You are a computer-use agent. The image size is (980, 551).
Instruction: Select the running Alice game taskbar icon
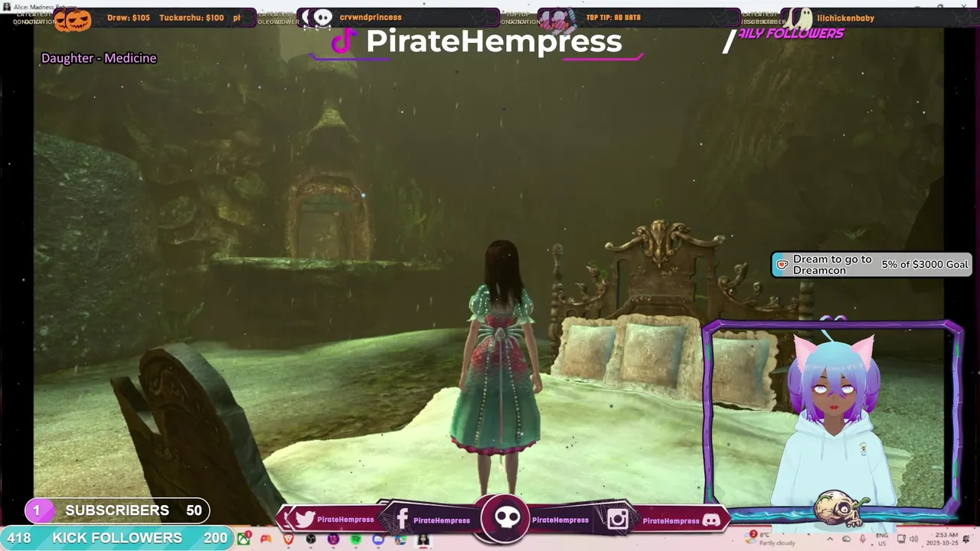(423, 540)
